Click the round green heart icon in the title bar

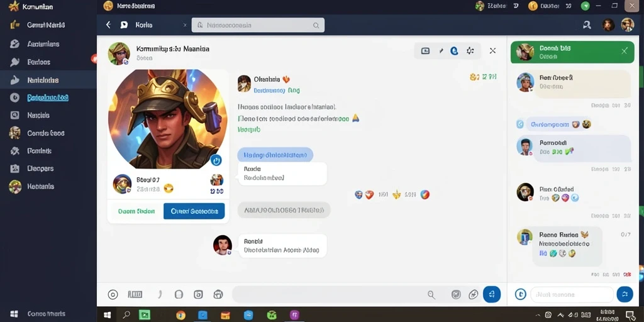(586, 6)
